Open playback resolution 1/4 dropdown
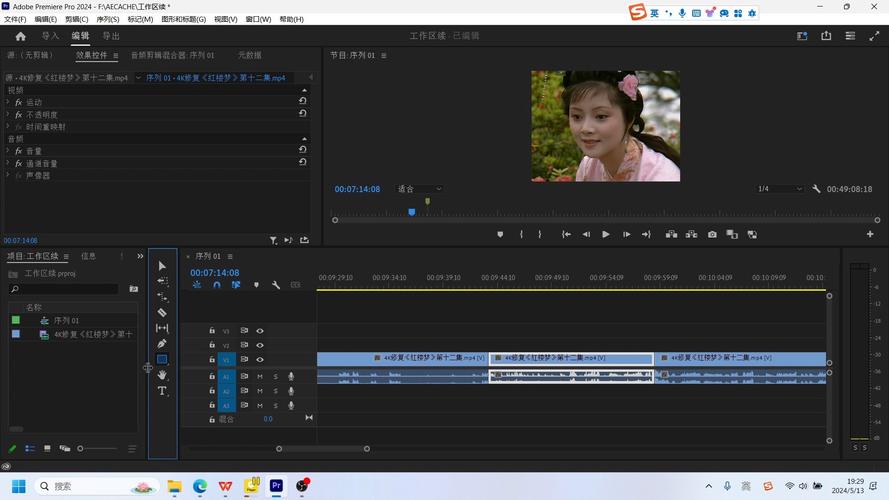This screenshot has height=500, width=889. click(x=780, y=189)
